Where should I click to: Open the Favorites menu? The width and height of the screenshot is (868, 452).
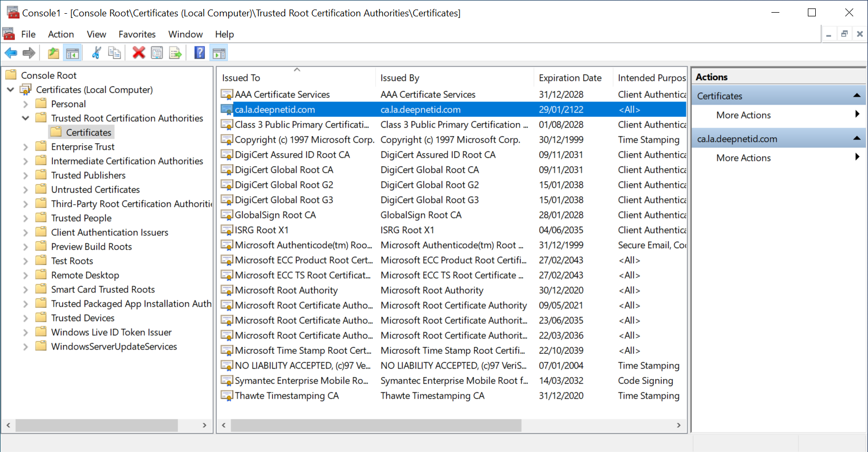click(137, 34)
